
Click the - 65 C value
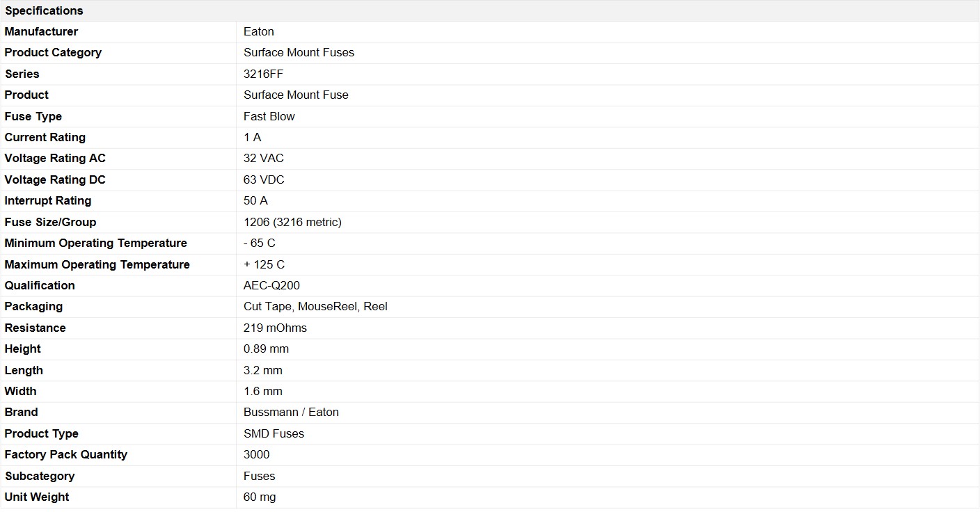point(260,243)
